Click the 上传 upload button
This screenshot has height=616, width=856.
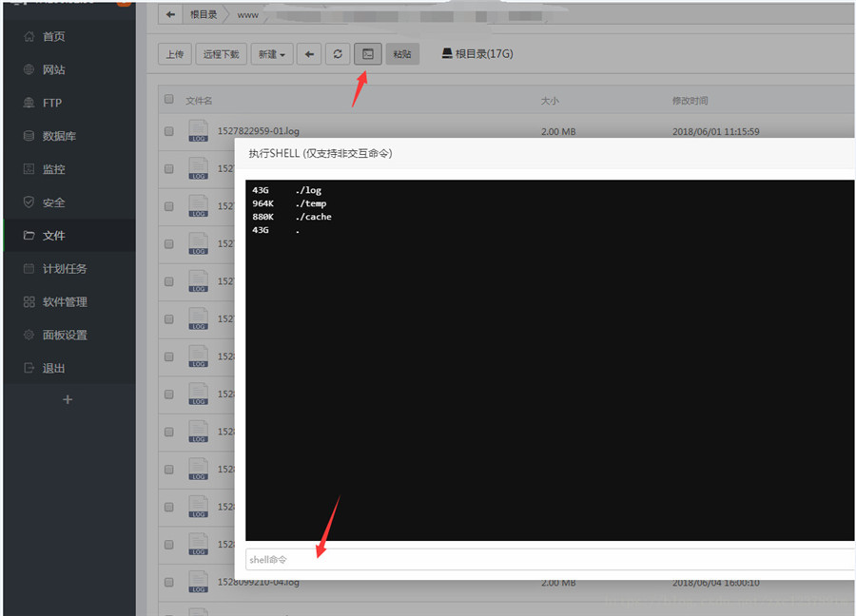coord(175,54)
